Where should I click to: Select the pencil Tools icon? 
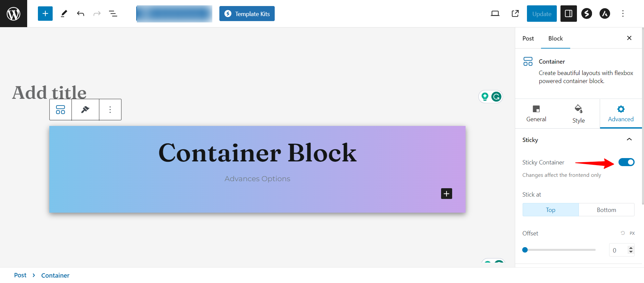click(64, 14)
